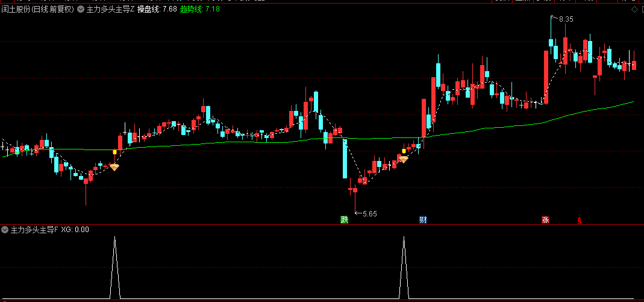Click the XG: 0.00 value label
This screenshot has width=644, height=302.
click(x=75, y=230)
